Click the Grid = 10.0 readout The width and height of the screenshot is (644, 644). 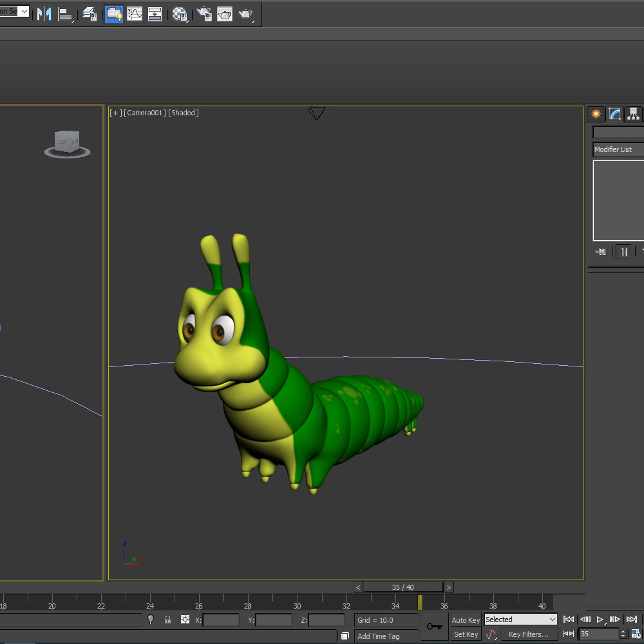386,620
